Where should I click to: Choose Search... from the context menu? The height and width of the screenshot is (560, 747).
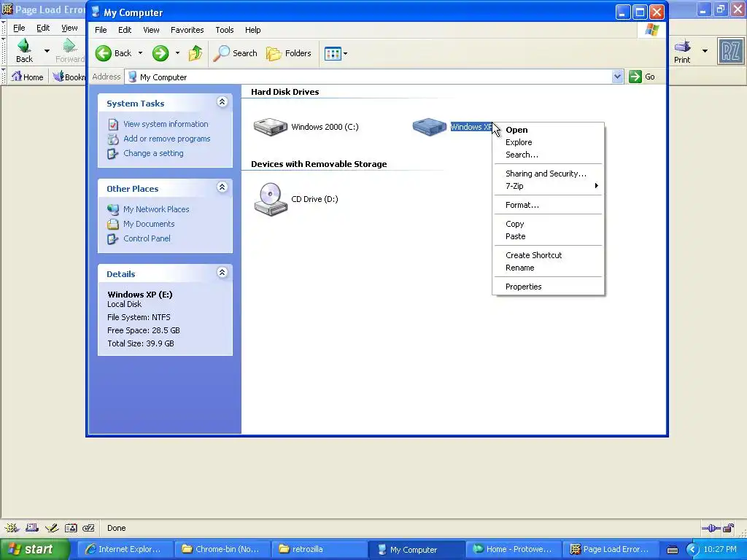pos(549,155)
